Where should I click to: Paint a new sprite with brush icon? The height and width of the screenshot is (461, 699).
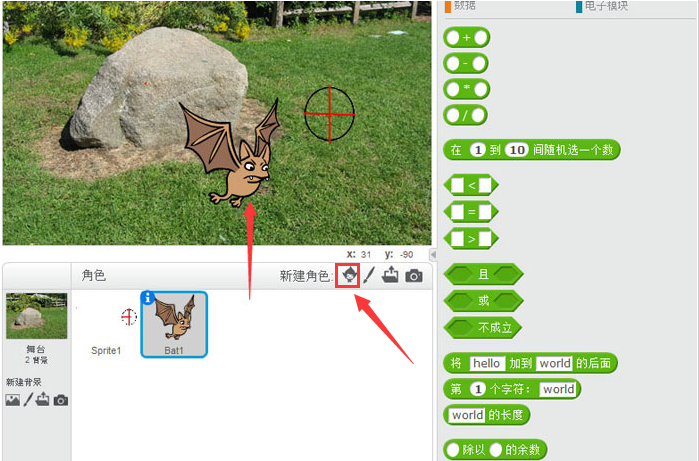click(x=369, y=276)
